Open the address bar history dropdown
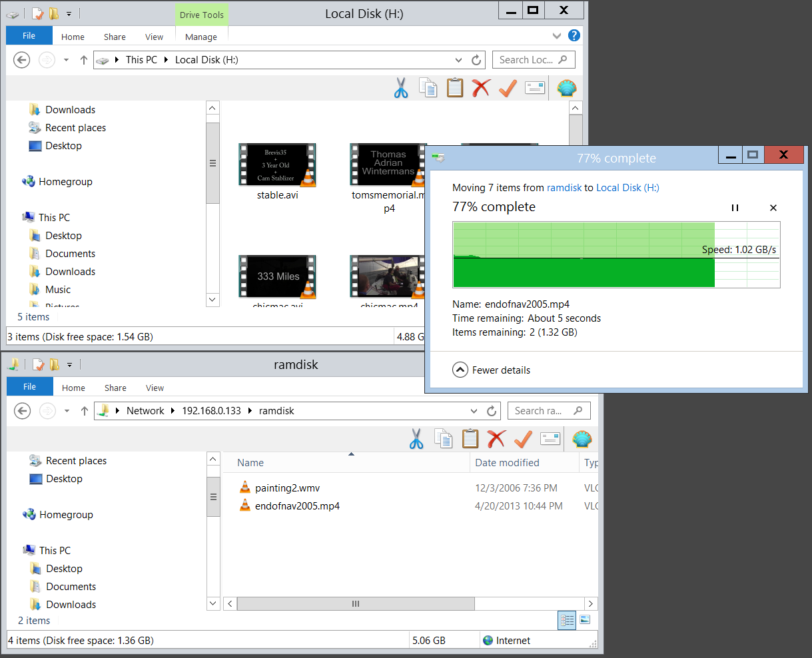 459,59
